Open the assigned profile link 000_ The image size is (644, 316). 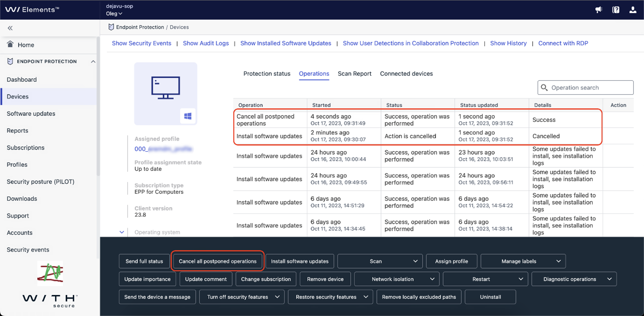pyautogui.click(x=163, y=149)
